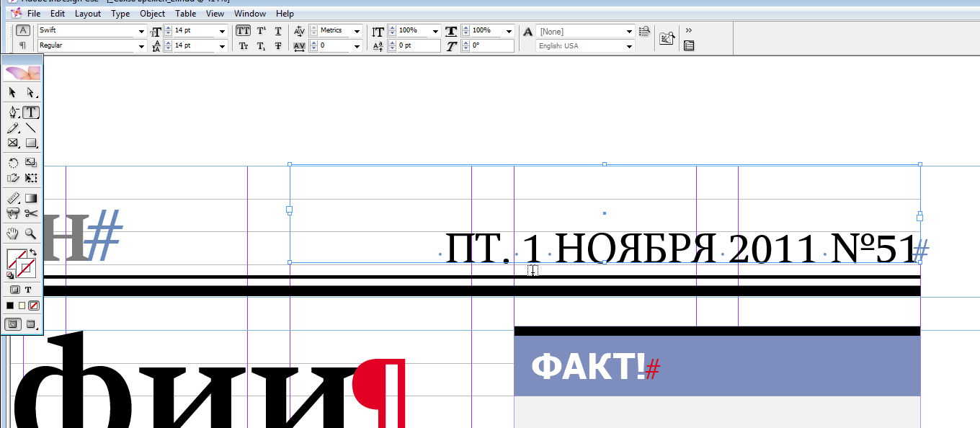Open Bridge with the Go to Bridge icon
This screenshot has height=428, width=980.
coord(667,38)
